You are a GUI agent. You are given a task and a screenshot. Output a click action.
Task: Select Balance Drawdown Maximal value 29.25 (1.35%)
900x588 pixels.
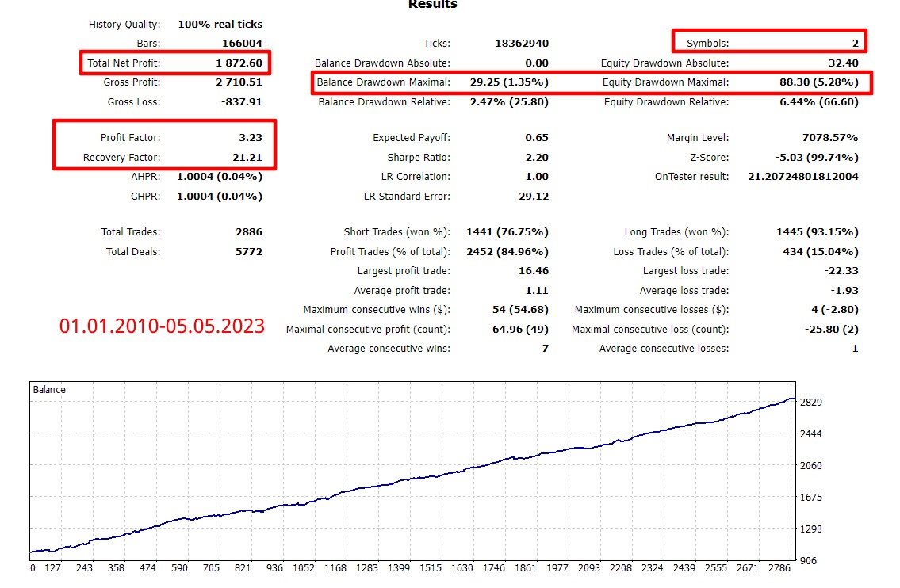coord(509,82)
